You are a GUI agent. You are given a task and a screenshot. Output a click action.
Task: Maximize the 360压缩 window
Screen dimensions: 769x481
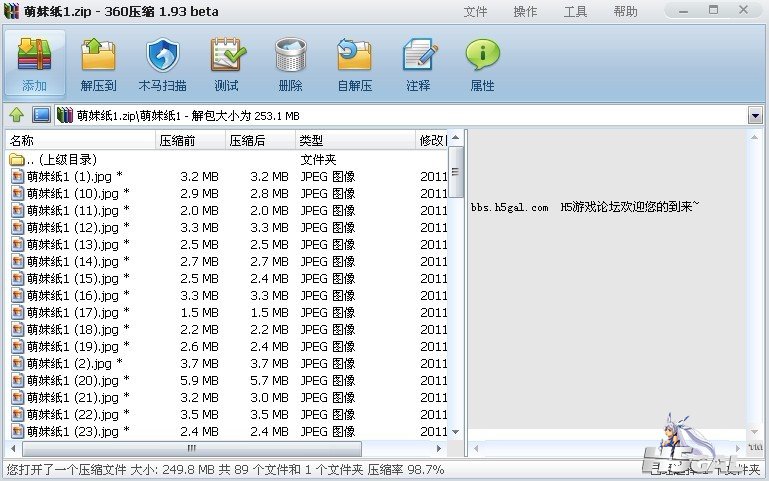(x=714, y=10)
